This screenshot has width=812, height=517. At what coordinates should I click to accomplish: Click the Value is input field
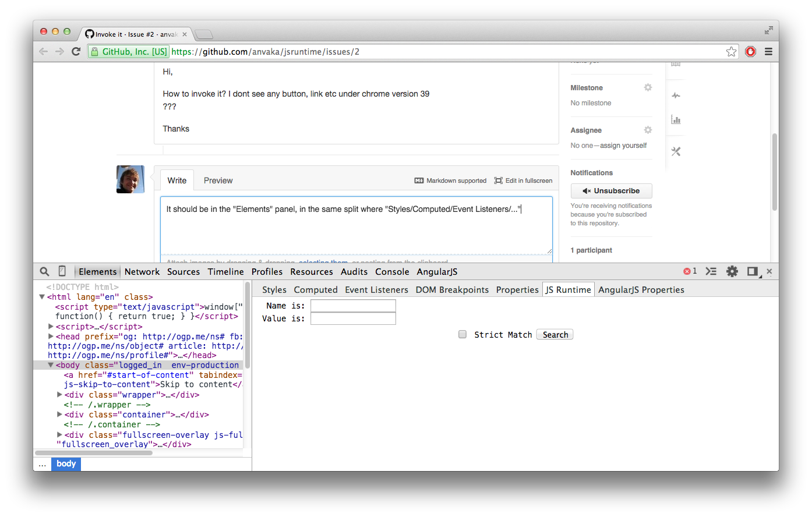pyautogui.click(x=353, y=318)
